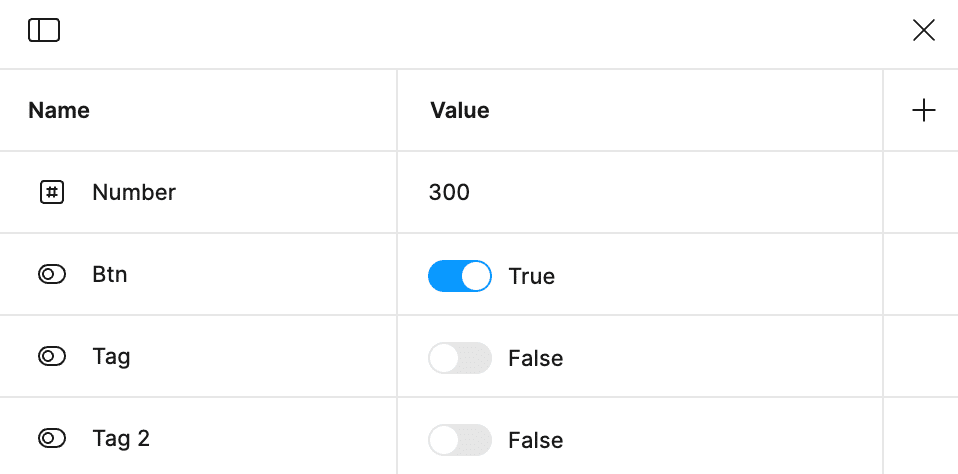Viewport: 958px width, 474px height.
Task: Select the Tag variable name
Action: click(111, 356)
